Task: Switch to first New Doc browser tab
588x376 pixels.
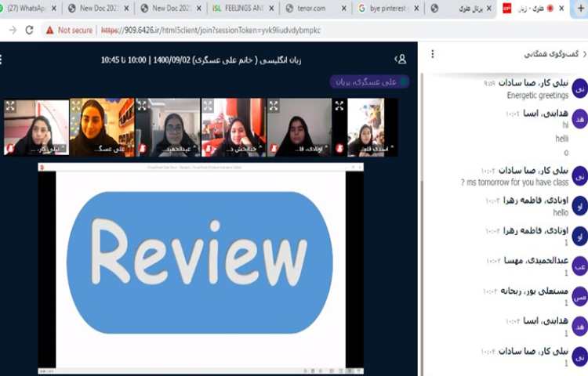Action: [x=98, y=9]
